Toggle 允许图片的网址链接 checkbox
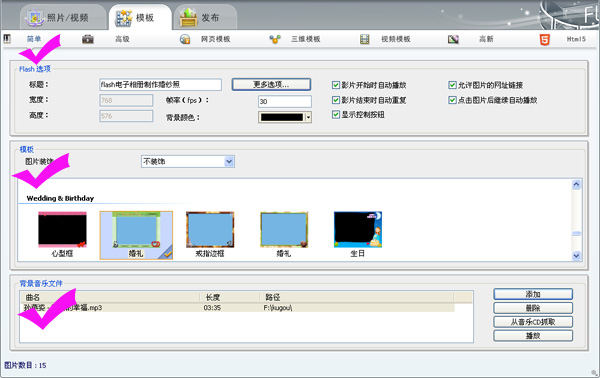The width and height of the screenshot is (600, 378). (x=452, y=85)
